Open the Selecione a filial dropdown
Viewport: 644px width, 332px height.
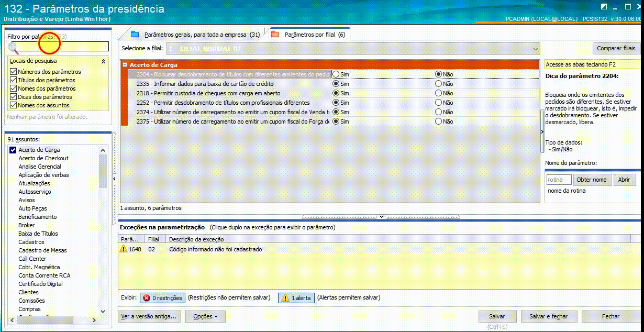pos(535,49)
